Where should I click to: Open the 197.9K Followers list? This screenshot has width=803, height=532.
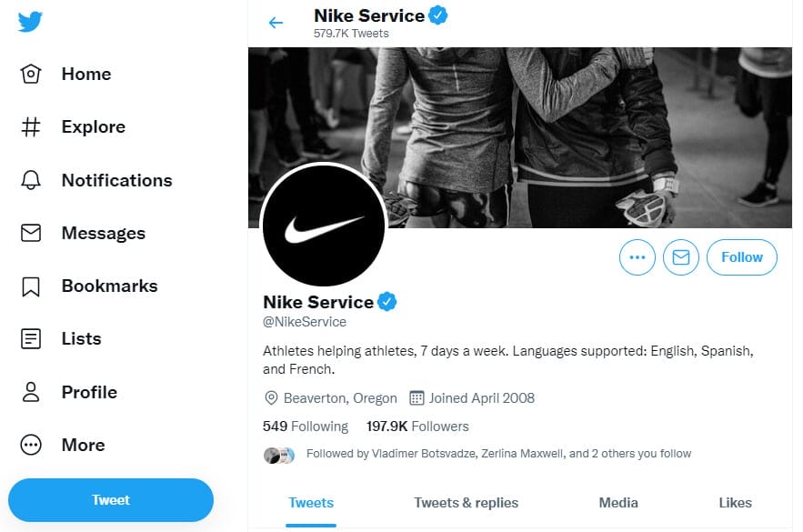(417, 426)
